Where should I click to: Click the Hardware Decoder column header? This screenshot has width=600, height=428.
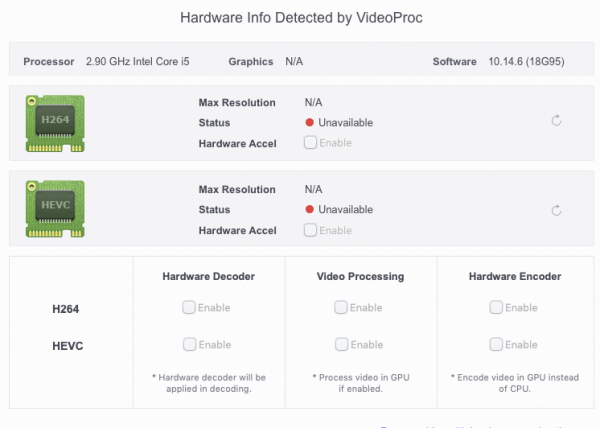coord(208,276)
